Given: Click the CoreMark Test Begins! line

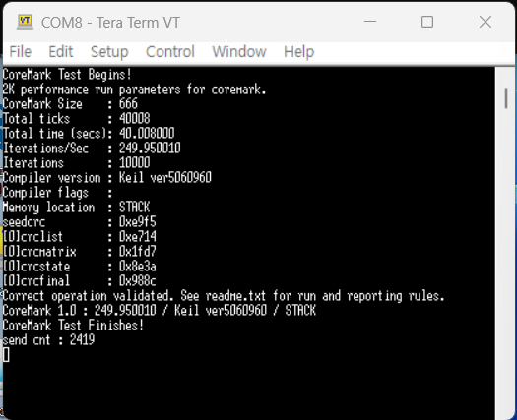Looking at the screenshot, I should click(x=67, y=74).
